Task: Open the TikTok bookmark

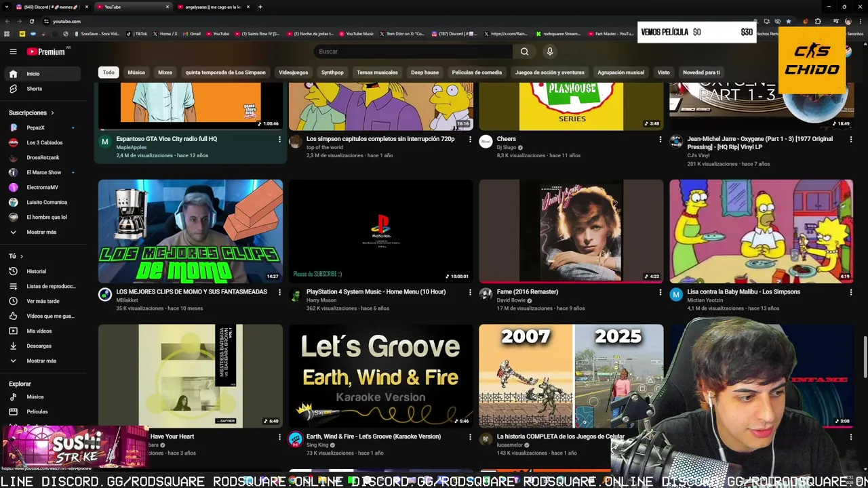Action: 138,33
